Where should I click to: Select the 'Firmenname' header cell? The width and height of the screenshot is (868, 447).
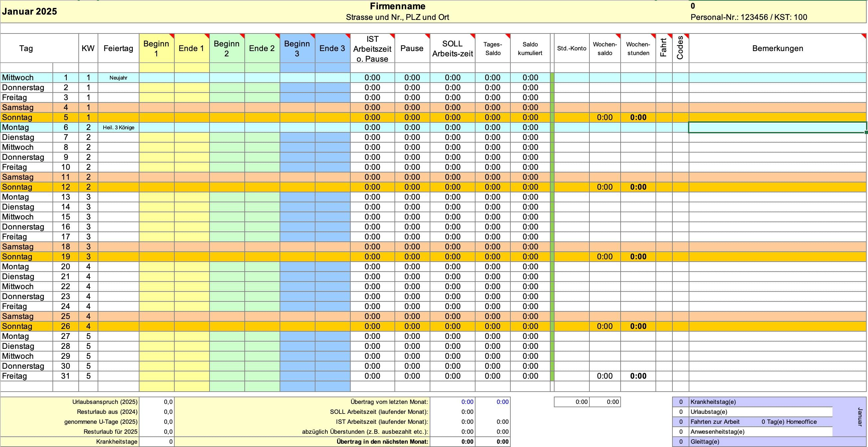click(x=397, y=6)
